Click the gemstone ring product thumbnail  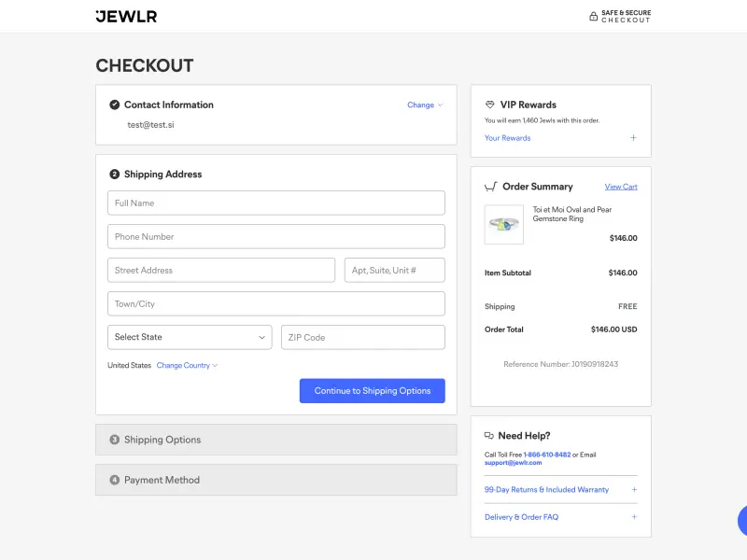pyautogui.click(x=504, y=224)
